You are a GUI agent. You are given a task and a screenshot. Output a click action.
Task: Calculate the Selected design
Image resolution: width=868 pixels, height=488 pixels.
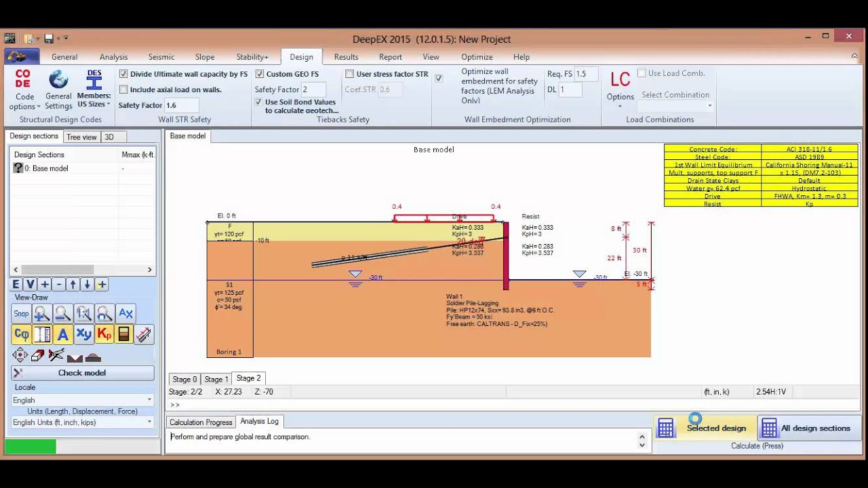click(705, 428)
